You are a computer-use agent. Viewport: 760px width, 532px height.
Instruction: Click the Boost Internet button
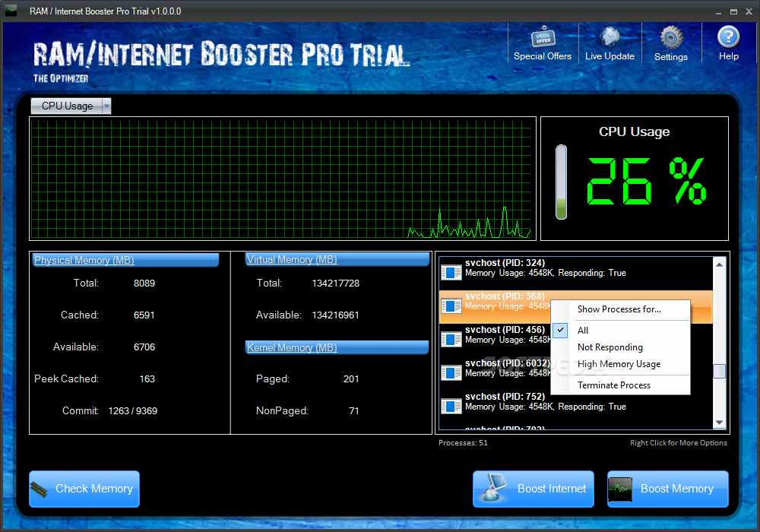pyautogui.click(x=534, y=489)
